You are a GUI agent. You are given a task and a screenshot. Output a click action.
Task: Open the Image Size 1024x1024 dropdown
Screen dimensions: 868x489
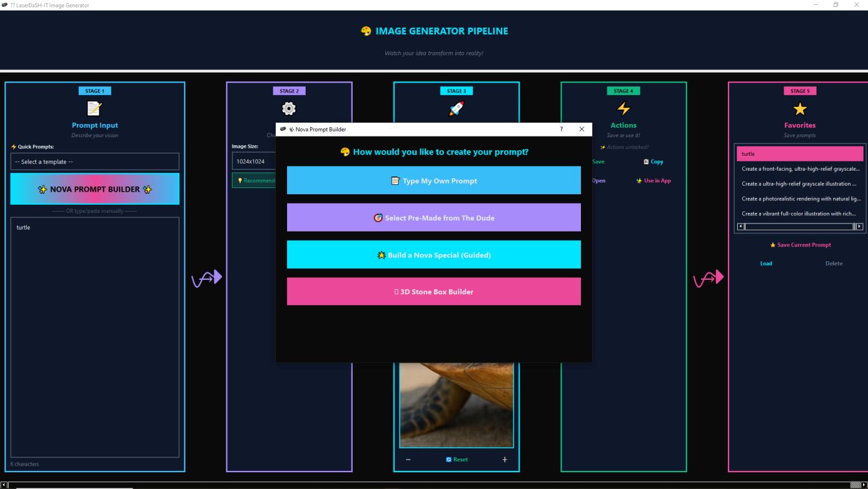(x=253, y=161)
